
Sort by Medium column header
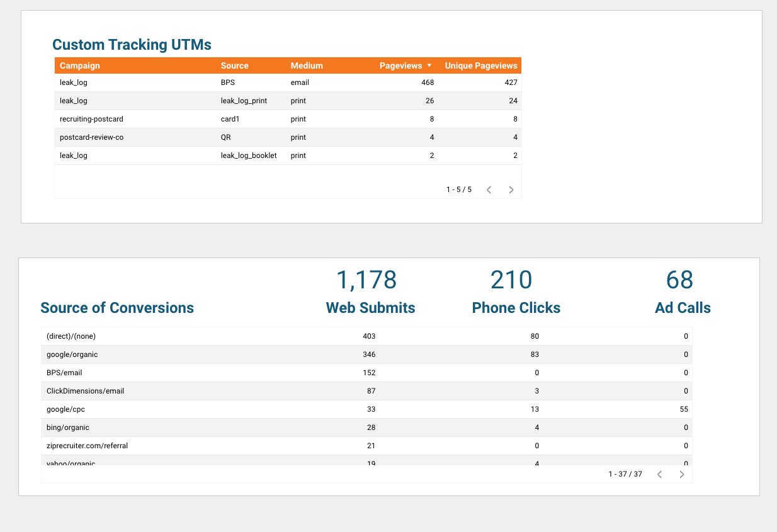(x=307, y=65)
